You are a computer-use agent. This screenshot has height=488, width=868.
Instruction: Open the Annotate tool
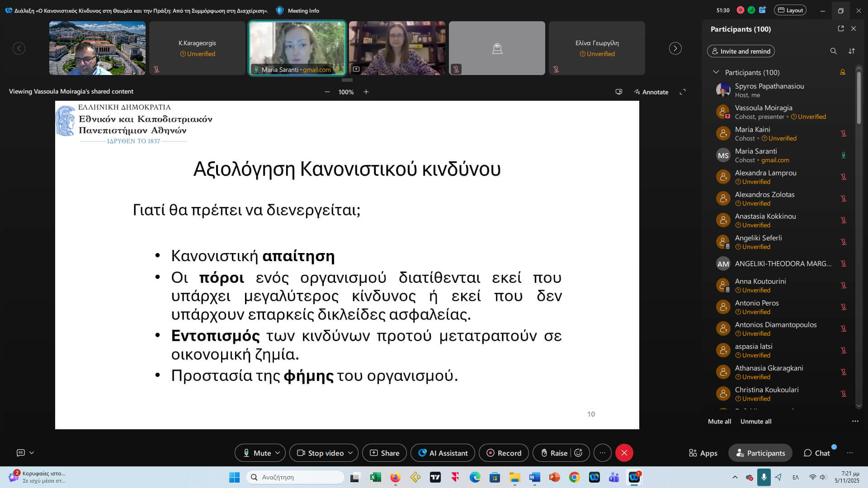pos(651,92)
